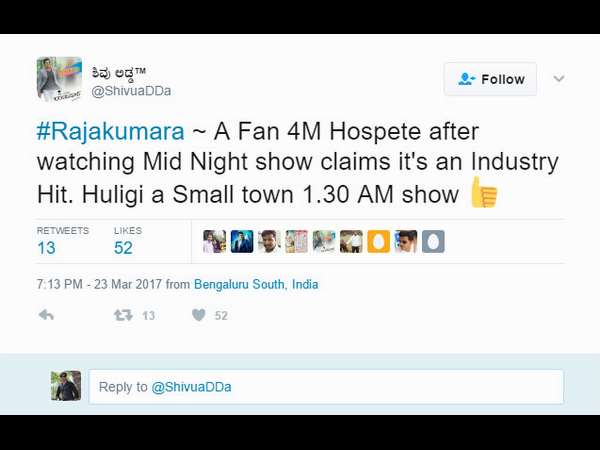Expand the tweet options chevron
The width and height of the screenshot is (600, 450).
559,79
